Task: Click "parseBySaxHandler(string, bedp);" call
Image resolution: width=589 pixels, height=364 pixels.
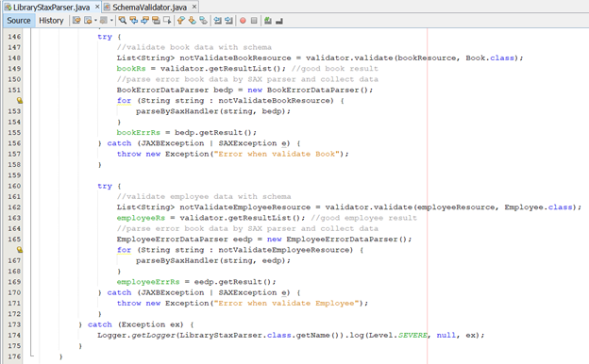Action: click(213, 111)
